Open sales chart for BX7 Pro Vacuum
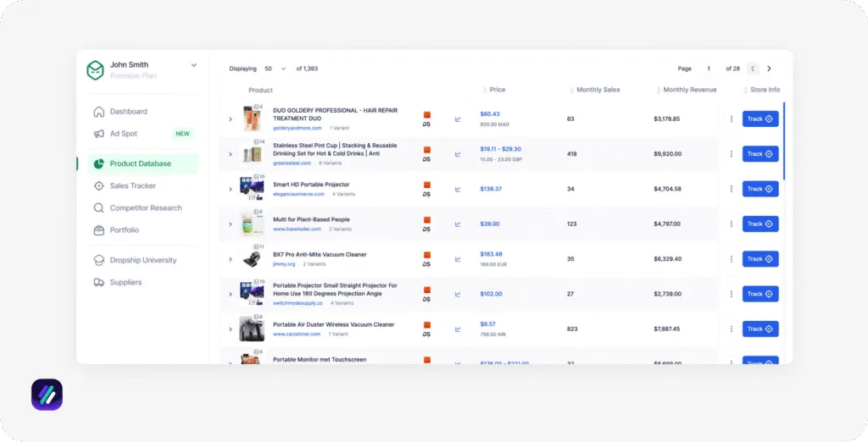868x442 pixels. pyautogui.click(x=458, y=259)
